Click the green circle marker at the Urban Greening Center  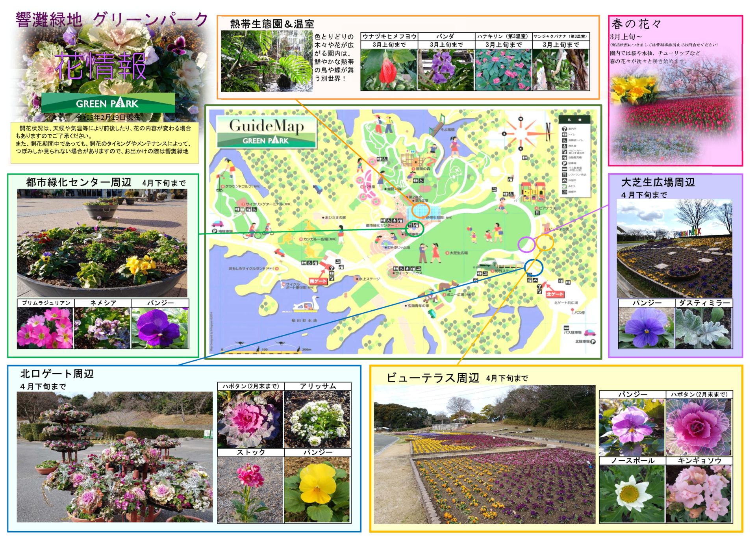(414, 228)
